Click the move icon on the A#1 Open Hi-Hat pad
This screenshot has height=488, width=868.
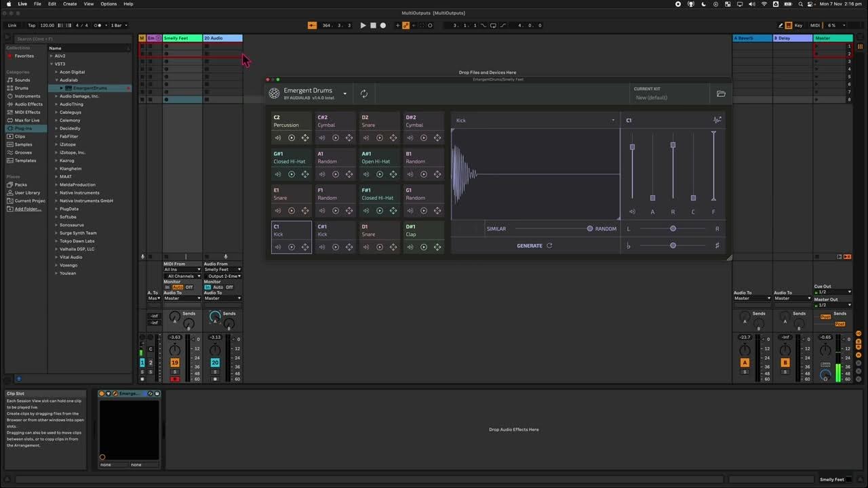(393, 174)
